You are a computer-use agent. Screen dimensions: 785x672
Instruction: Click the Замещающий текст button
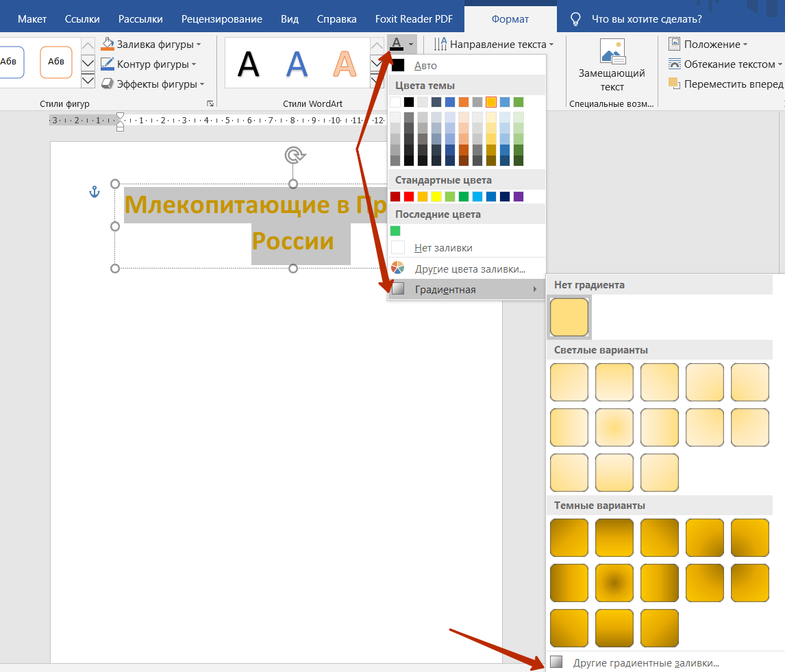[x=612, y=66]
